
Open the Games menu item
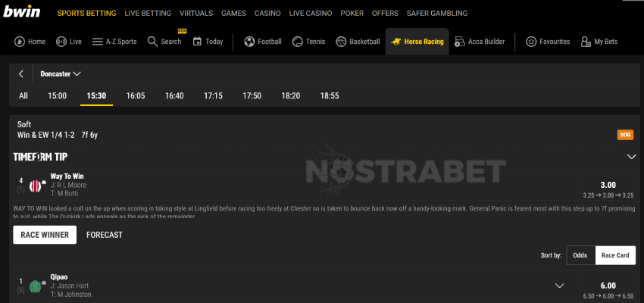(233, 13)
